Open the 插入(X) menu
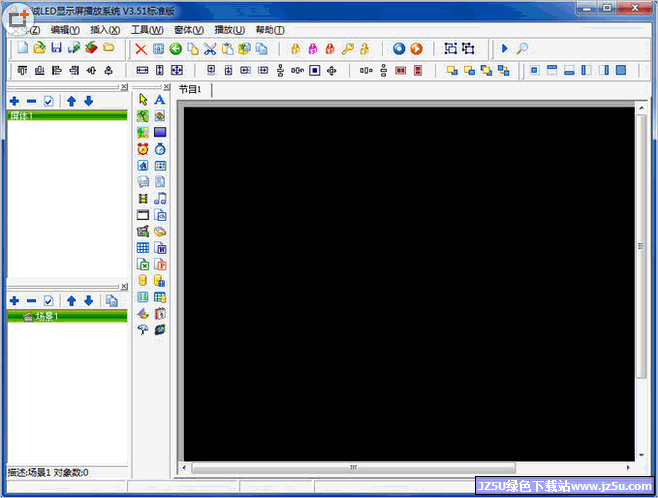Screen dimensions: 658x498 point(105,30)
